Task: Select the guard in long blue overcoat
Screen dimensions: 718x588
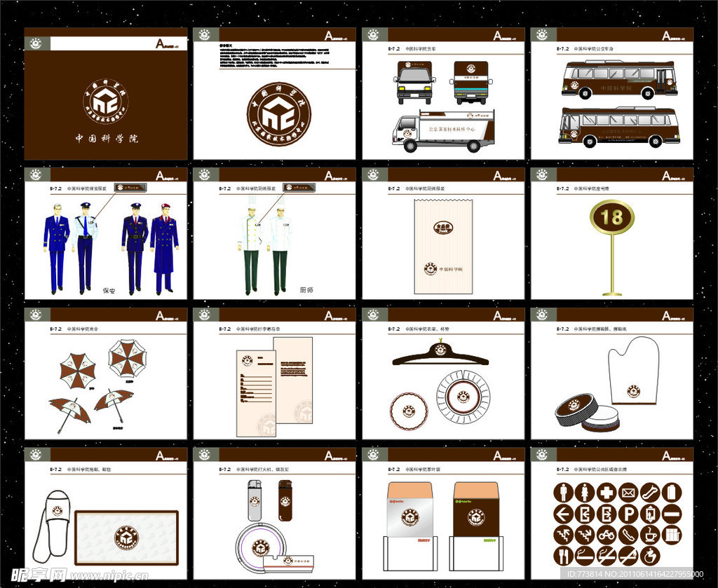Action: 164,249
